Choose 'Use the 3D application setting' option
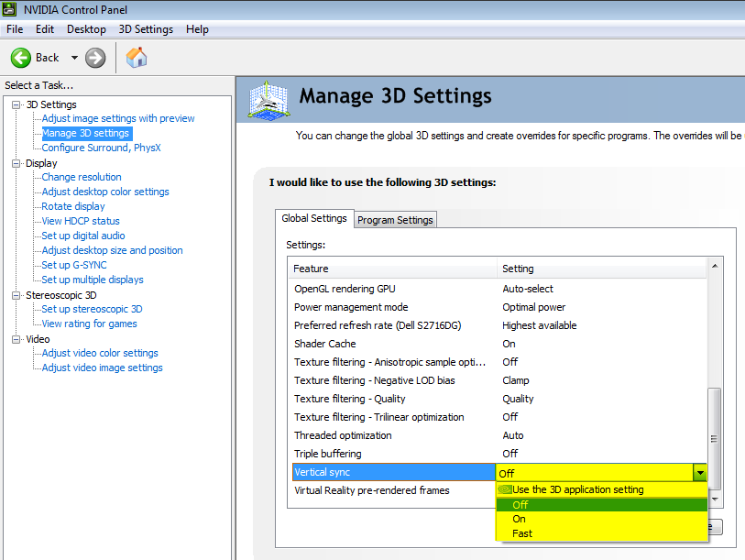745x560 pixels. (601, 489)
